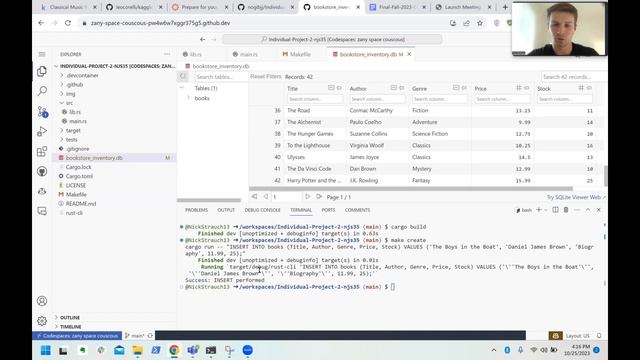Open File Explorer from the taskbar
The image size is (640, 360).
pyautogui.click(x=138, y=350)
